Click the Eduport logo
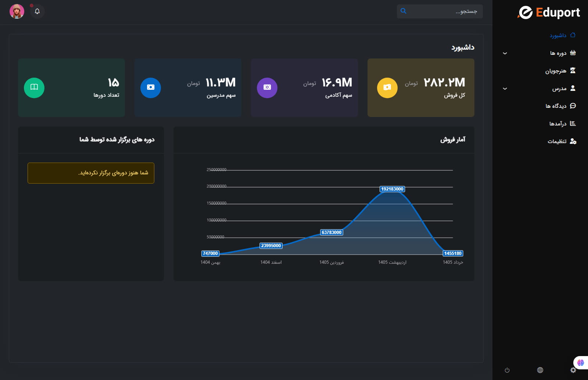Viewport: 588px width, 380px height. coord(549,13)
